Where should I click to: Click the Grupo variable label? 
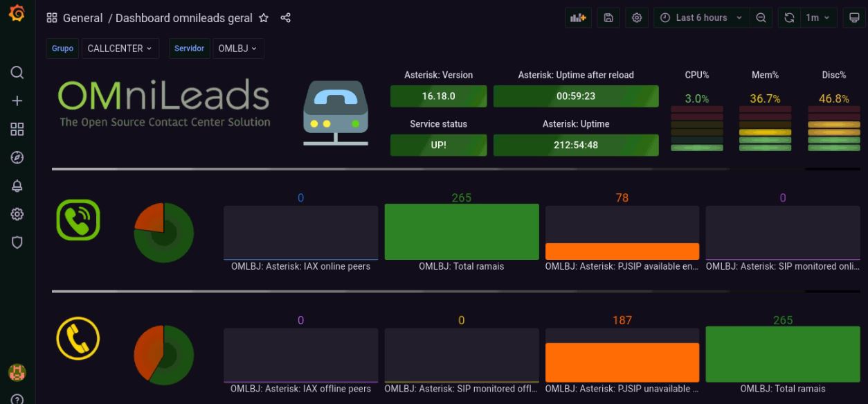[62, 49]
